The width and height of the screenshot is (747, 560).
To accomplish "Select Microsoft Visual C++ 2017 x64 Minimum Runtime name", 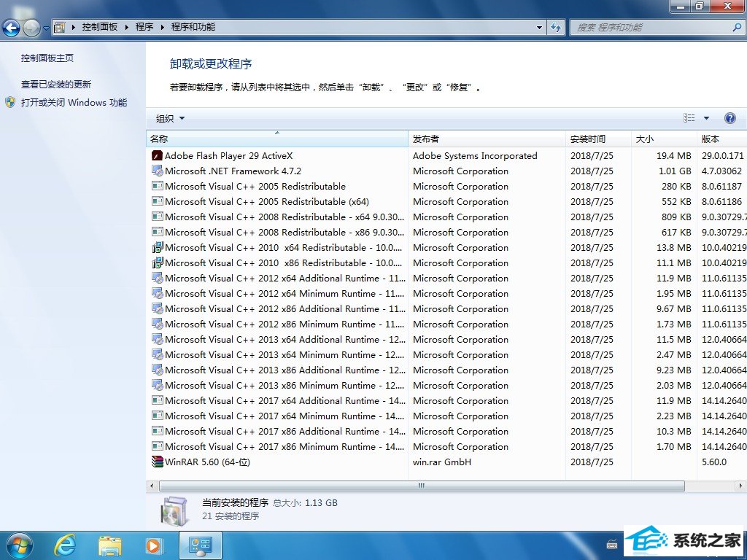I will (285, 416).
